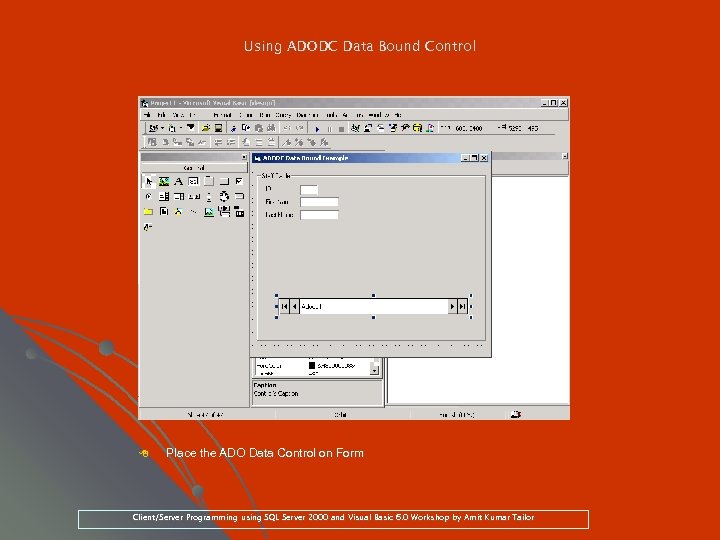The width and height of the screenshot is (720, 540).
Task: Click Adodc move-previous record button
Action: (x=294, y=306)
